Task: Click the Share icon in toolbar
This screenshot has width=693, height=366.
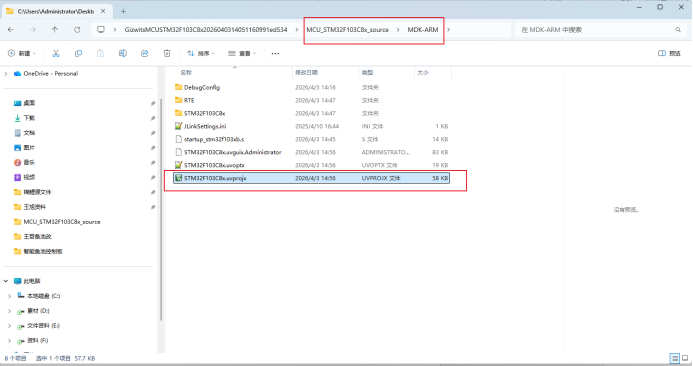Action: (x=145, y=53)
